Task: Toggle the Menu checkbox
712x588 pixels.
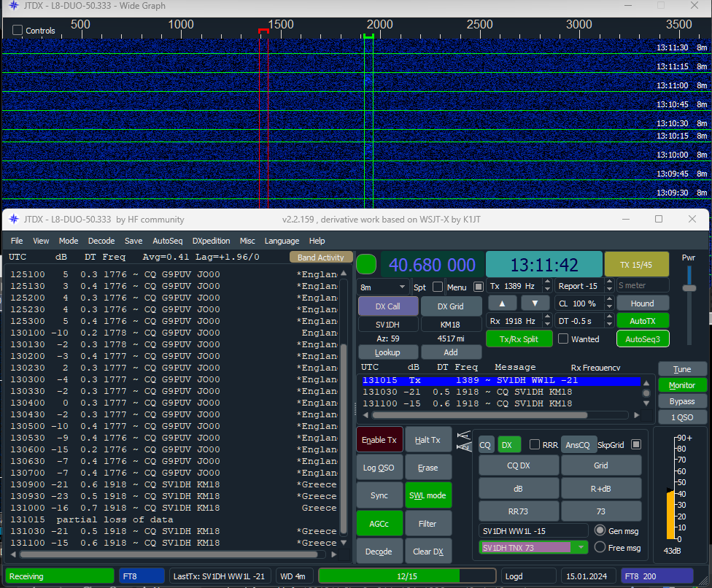Action: pos(478,287)
